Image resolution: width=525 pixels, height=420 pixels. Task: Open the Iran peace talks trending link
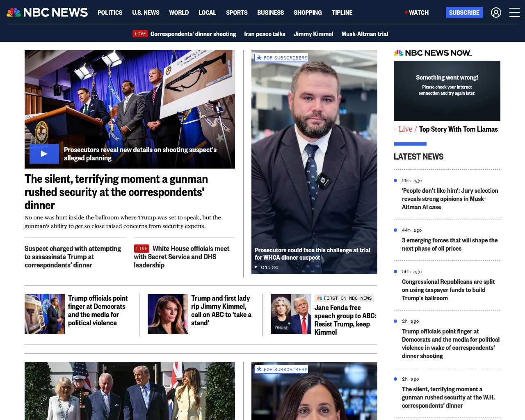pyautogui.click(x=265, y=34)
